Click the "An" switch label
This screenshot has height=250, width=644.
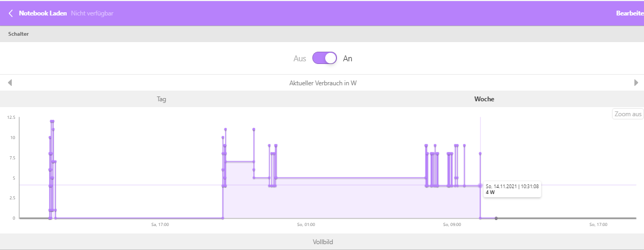click(348, 59)
